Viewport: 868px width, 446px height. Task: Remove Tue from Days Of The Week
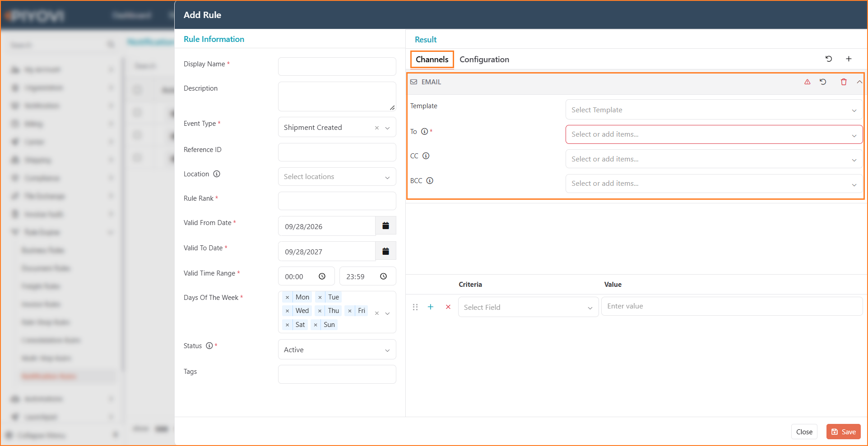[320, 297]
